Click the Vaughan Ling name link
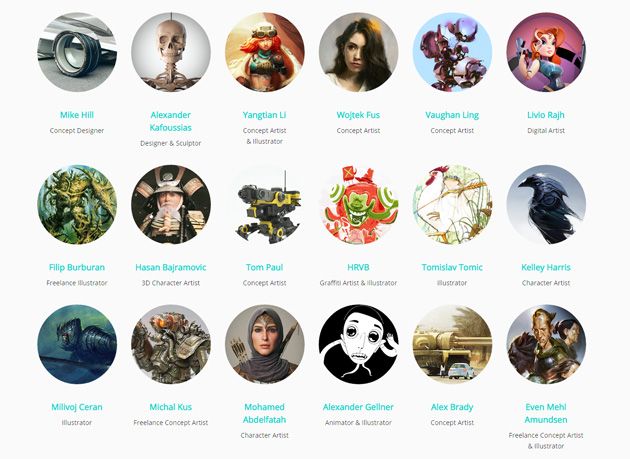Viewport: 630px width, 459px height. 452,115
